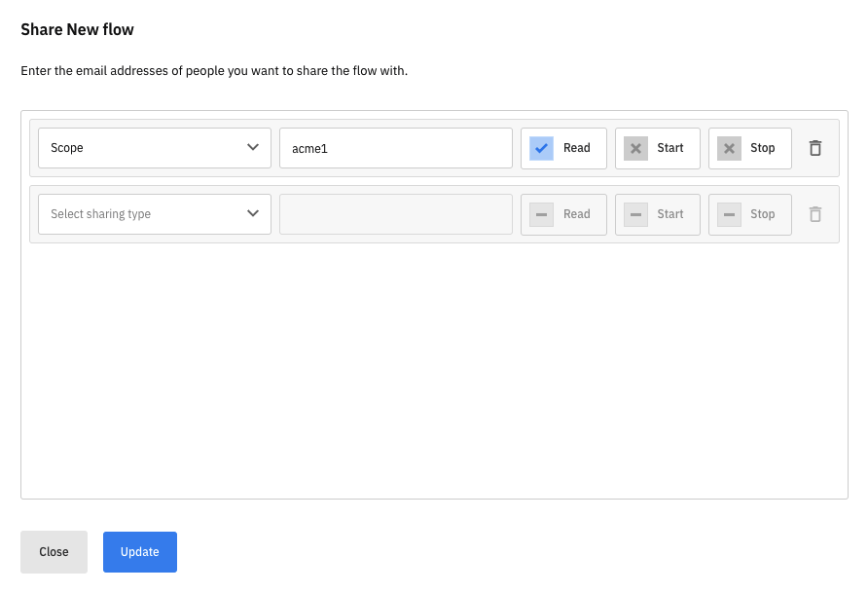This screenshot has height=593, width=868.
Task: Click the chevron of the empty sharing dropdown
Action: click(x=253, y=214)
